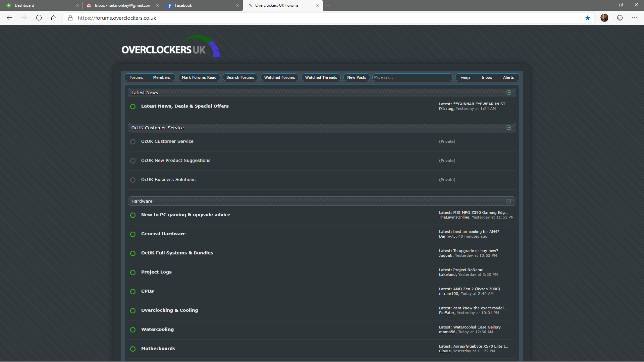Click status circle beside Overclocking & Cooling

click(x=133, y=311)
